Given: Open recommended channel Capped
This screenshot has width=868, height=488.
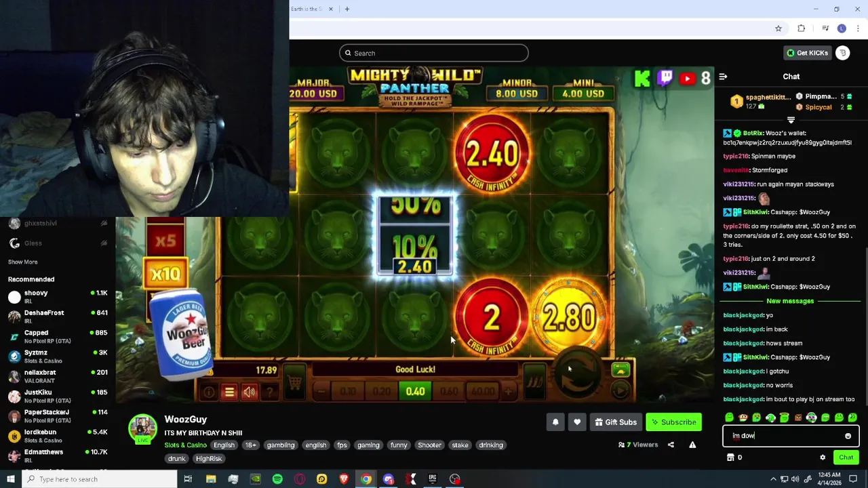Looking at the screenshot, I should (x=58, y=336).
